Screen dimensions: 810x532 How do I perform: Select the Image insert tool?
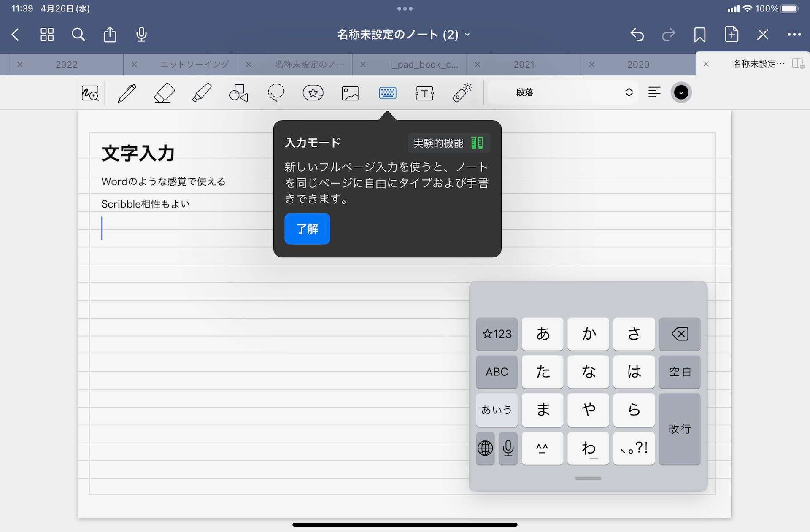[x=350, y=93]
